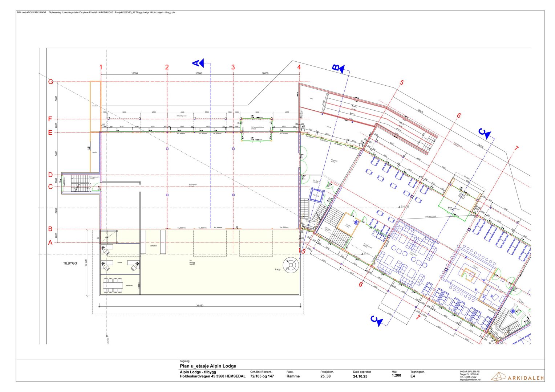Click the red grid axis number 3
Image resolution: width=555 pixels, height=392 pixels.
(x=233, y=67)
